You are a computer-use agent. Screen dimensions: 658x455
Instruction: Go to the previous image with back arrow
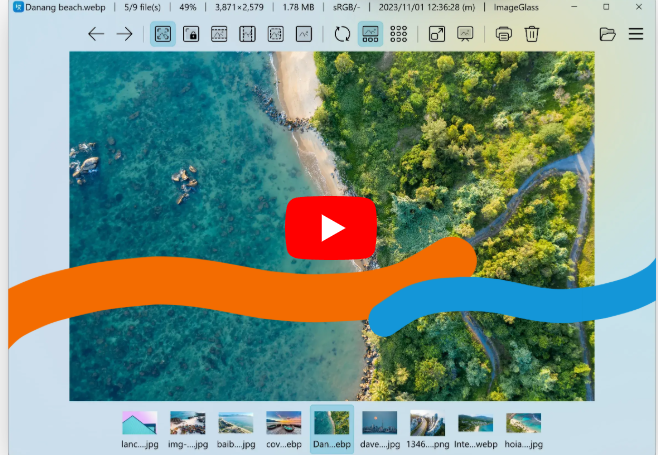point(96,34)
